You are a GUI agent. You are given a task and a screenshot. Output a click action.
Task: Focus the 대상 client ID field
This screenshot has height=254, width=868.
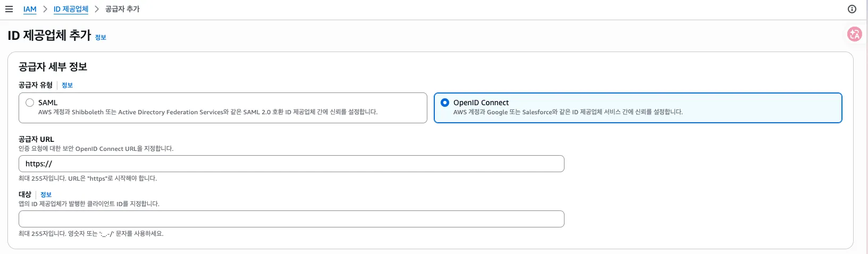pos(291,219)
